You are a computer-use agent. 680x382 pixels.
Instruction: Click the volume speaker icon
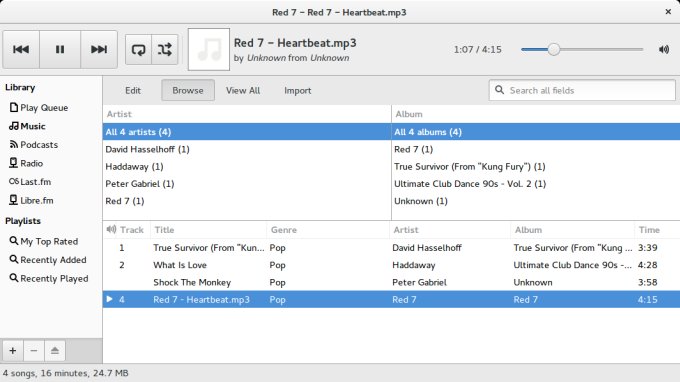(664, 49)
